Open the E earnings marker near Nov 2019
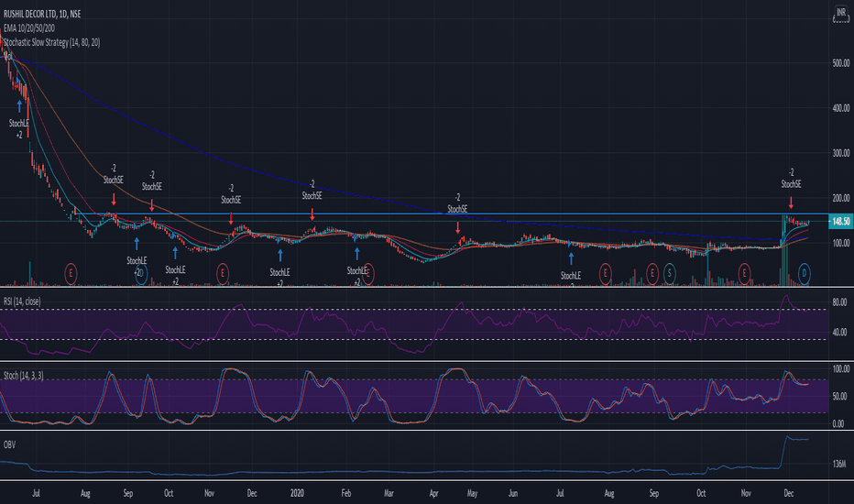Screen dimensions: 854x504 [x=223, y=273]
